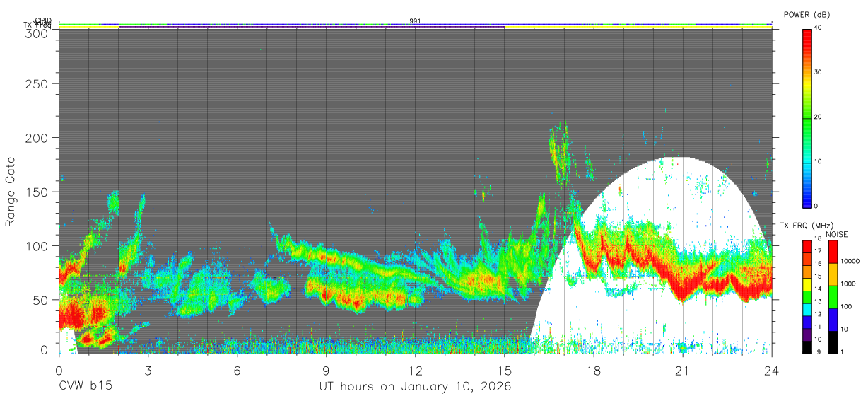Click the 14 label in TX FRQ legend
868x401 pixels.
tap(818, 289)
